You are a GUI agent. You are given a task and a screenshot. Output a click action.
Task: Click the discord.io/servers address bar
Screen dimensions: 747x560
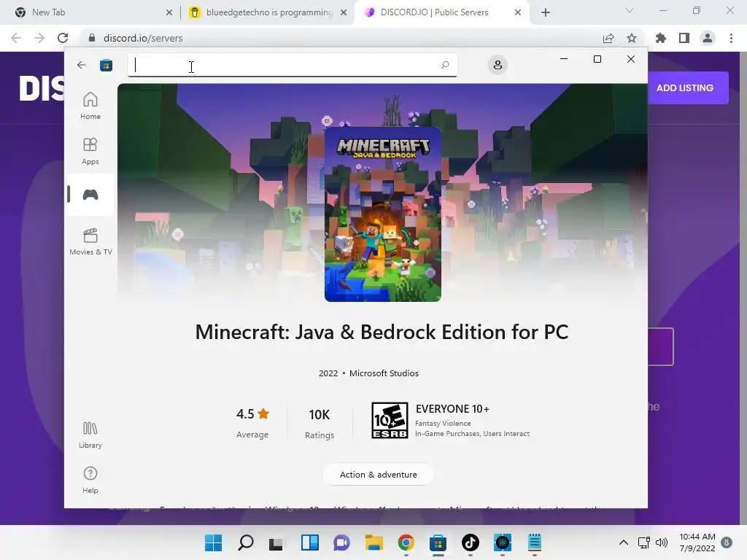343,38
